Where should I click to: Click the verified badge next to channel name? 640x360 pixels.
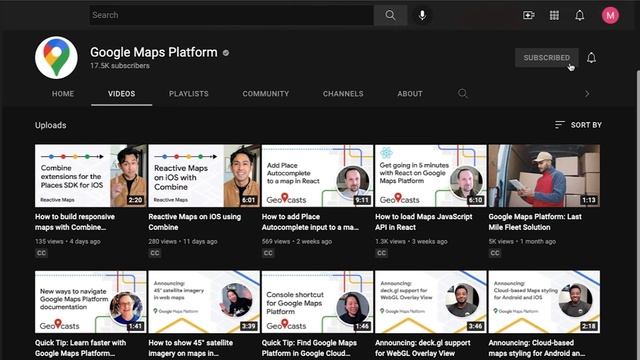click(x=226, y=53)
